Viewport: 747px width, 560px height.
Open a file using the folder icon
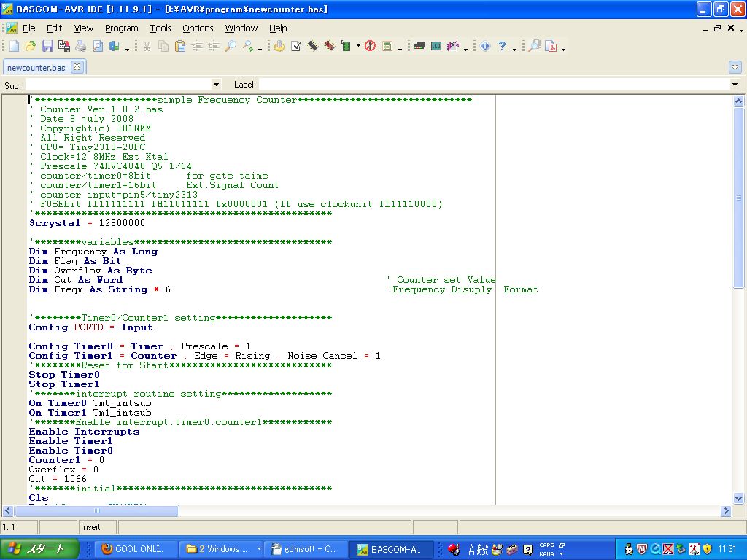[31, 46]
